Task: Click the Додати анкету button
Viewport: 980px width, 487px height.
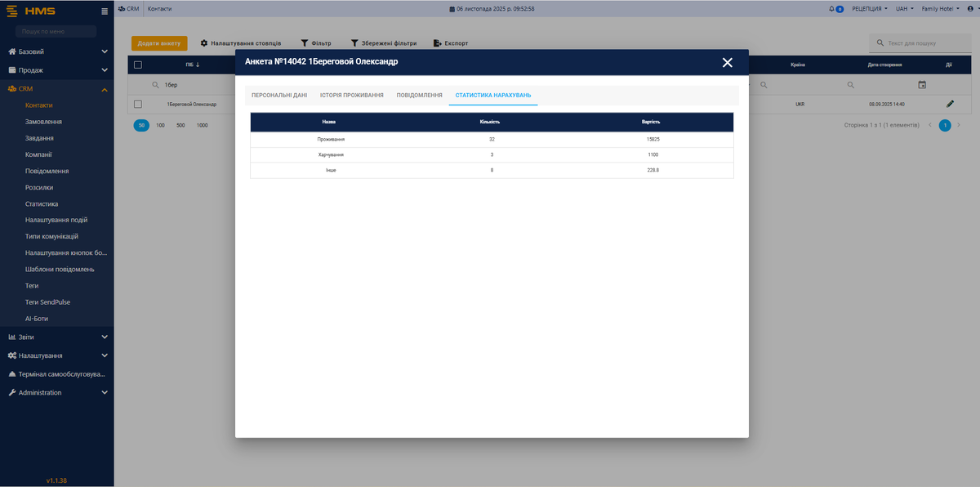Action: point(159,43)
